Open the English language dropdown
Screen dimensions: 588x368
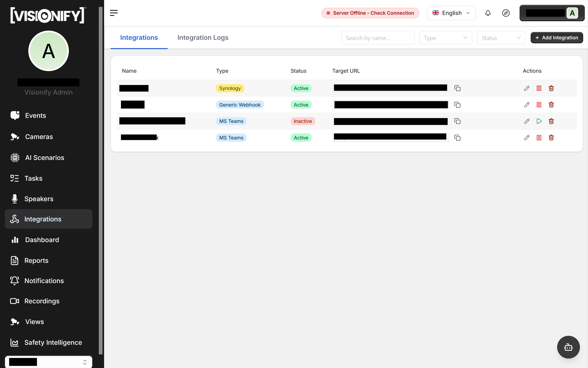coord(451,13)
